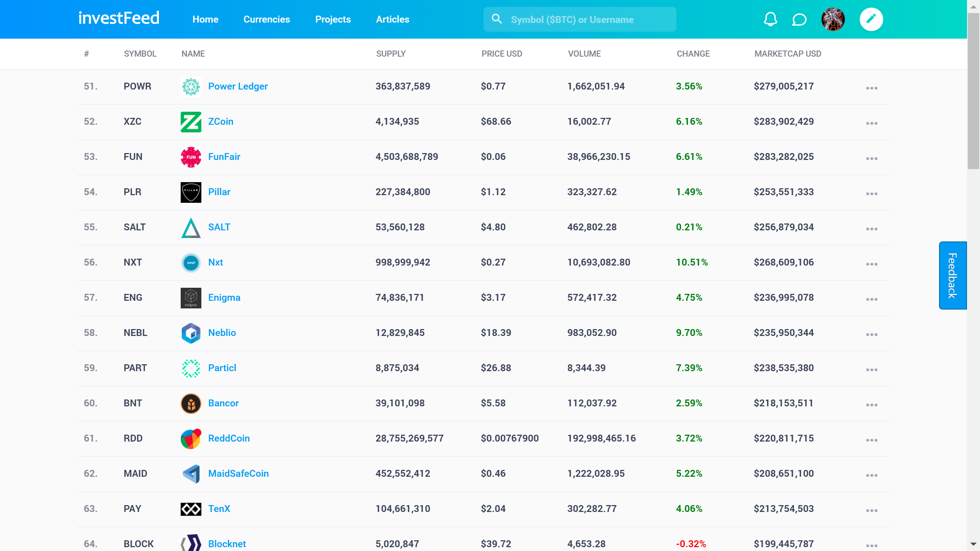Click the search magnifier icon
Image resolution: width=980 pixels, height=551 pixels.
click(497, 19)
